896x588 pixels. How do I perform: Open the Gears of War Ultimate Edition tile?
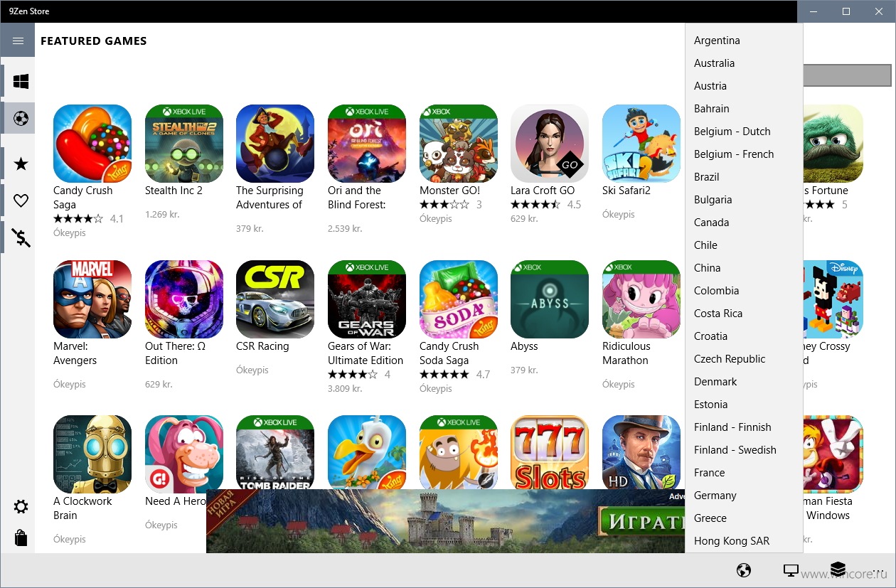click(x=367, y=327)
